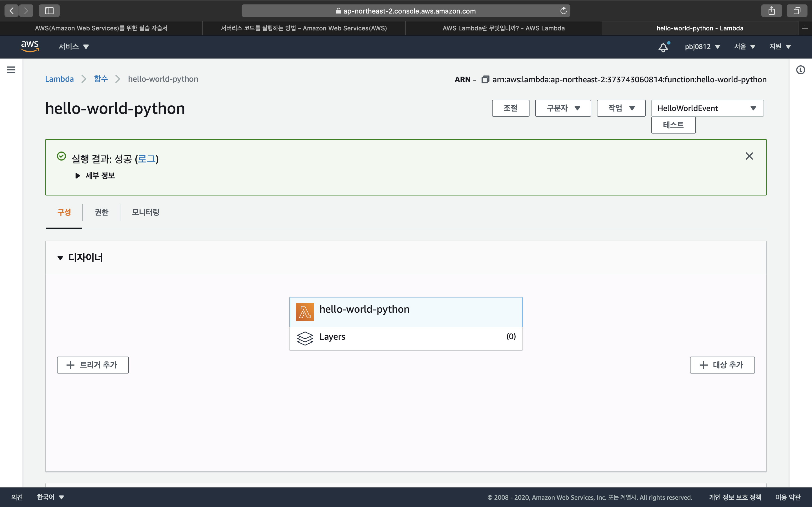Copy the function ARN with copy icon
The image size is (812, 507).
pyautogui.click(x=485, y=79)
